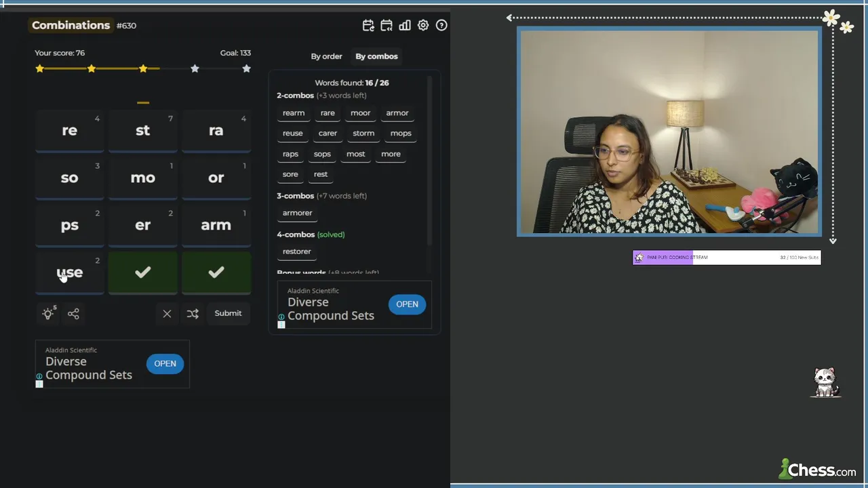Select the 'mo' letter tile
This screenshot has height=488, width=868.
click(x=142, y=179)
